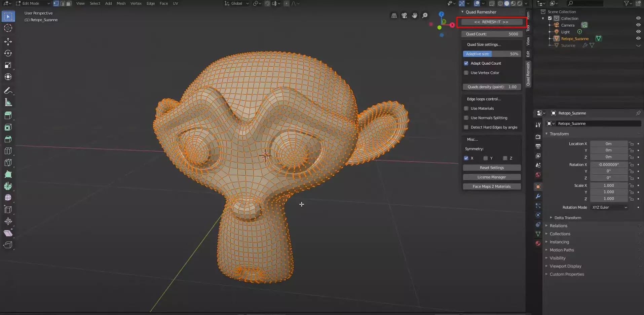The image size is (644, 315).
Task: Select the Extrude Region tool
Action: tap(8, 115)
